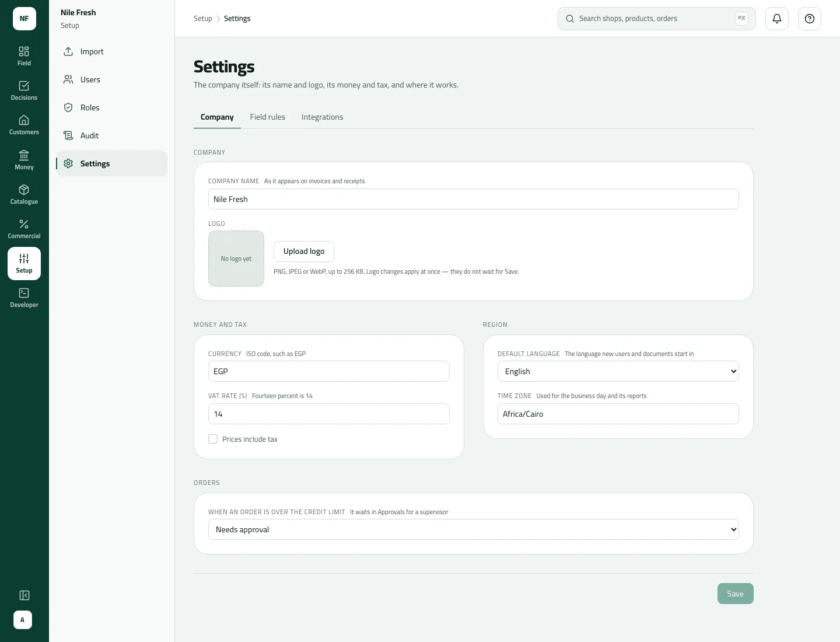This screenshot has width=840, height=642.
Task: Open notifications bell
Action: [x=777, y=19]
